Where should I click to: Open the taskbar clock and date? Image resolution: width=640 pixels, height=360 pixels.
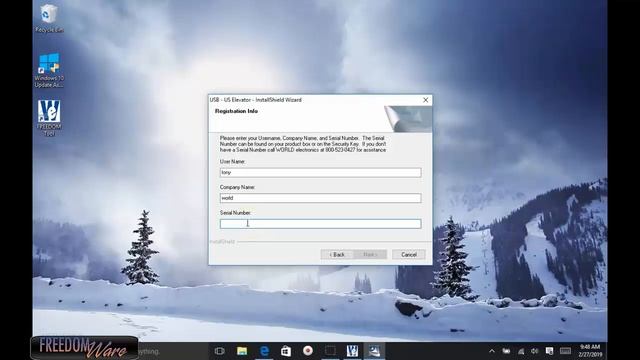(590, 351)
